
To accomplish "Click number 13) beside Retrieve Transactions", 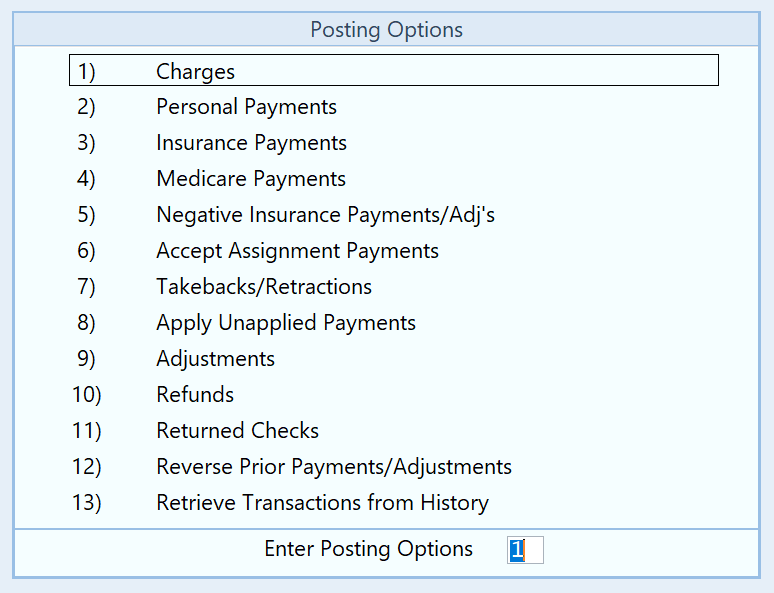I will coord(87,503).
